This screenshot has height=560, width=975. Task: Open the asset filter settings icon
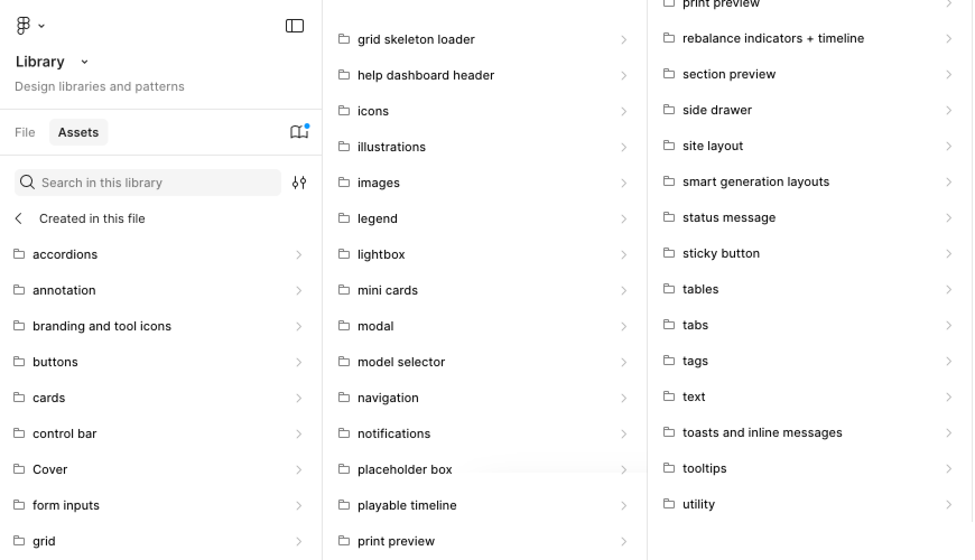299,183
